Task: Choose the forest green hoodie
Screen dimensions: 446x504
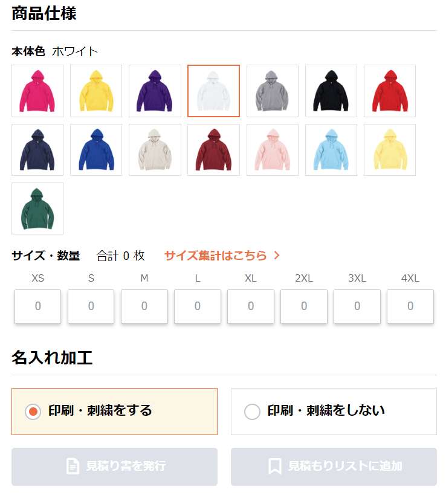Action: pyautogui.click(x=37, y=208)
